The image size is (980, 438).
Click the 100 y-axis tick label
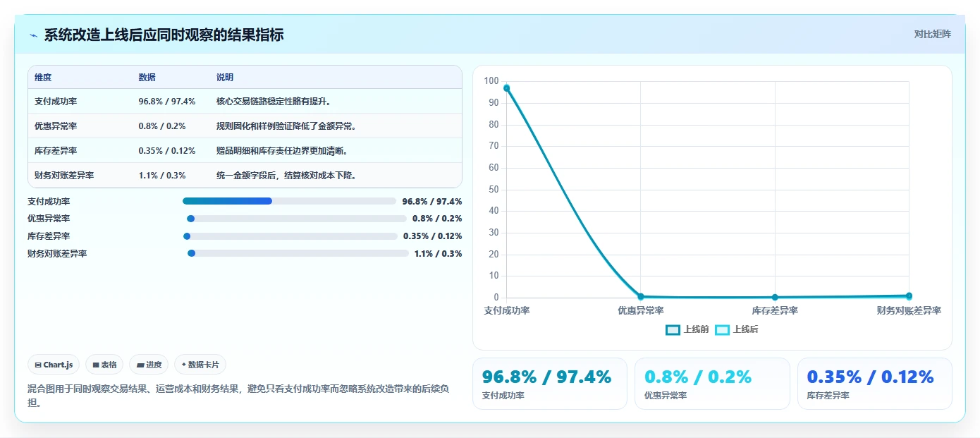click(x=491, y=81)
